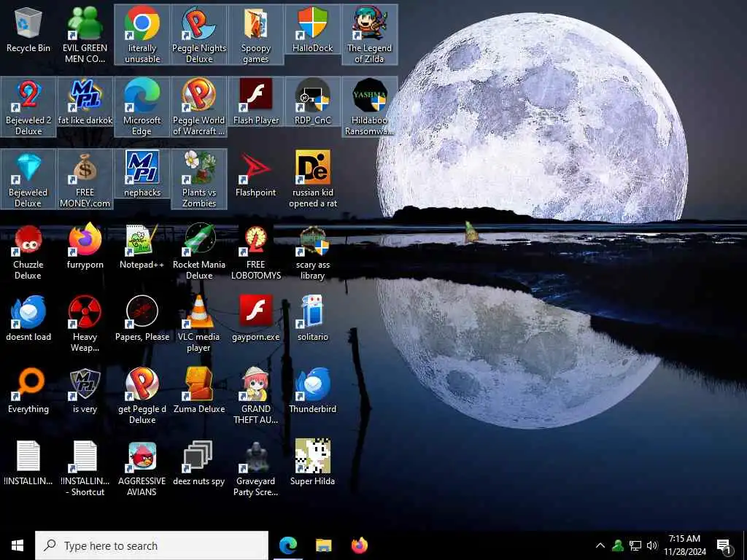The width and height of the screenshot is (747, 560).
Task: Select the Thunderbird desktop shortcut
Action: tap(312, 389)
